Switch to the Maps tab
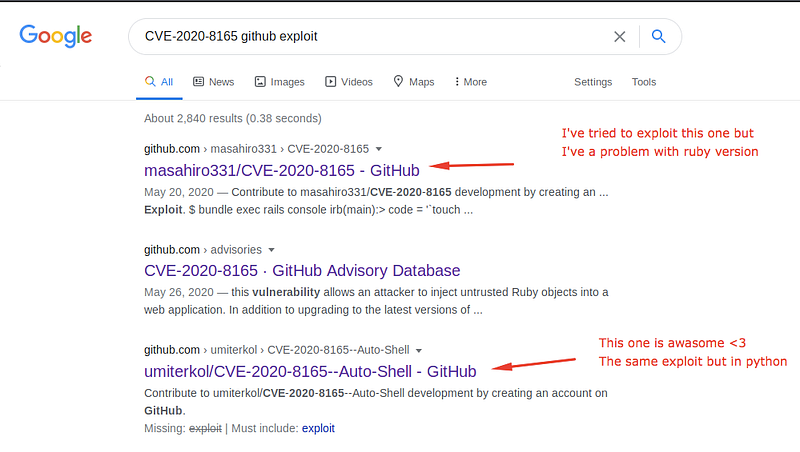 click(x=414, y=82)
